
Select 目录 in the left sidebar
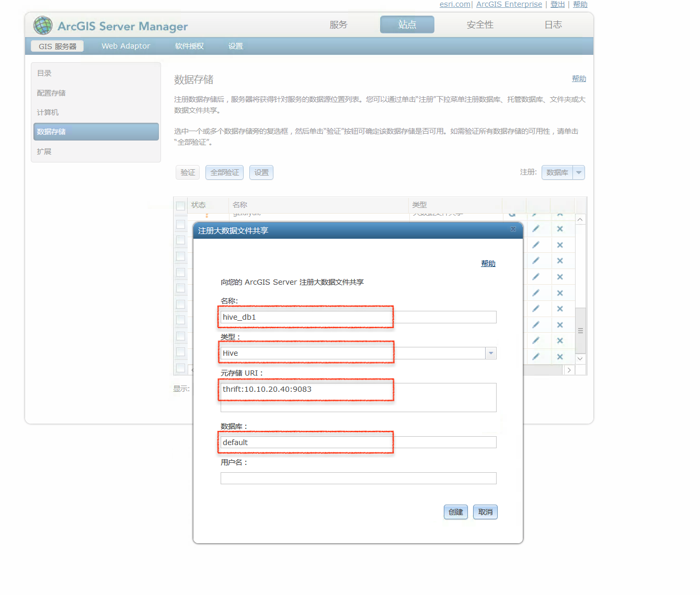click(x=96, y=73)
